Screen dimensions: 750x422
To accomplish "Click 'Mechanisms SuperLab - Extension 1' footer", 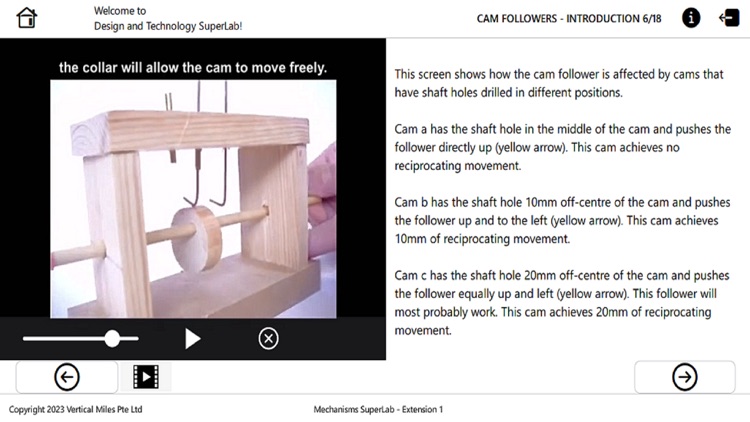I will tap(378, 410).
